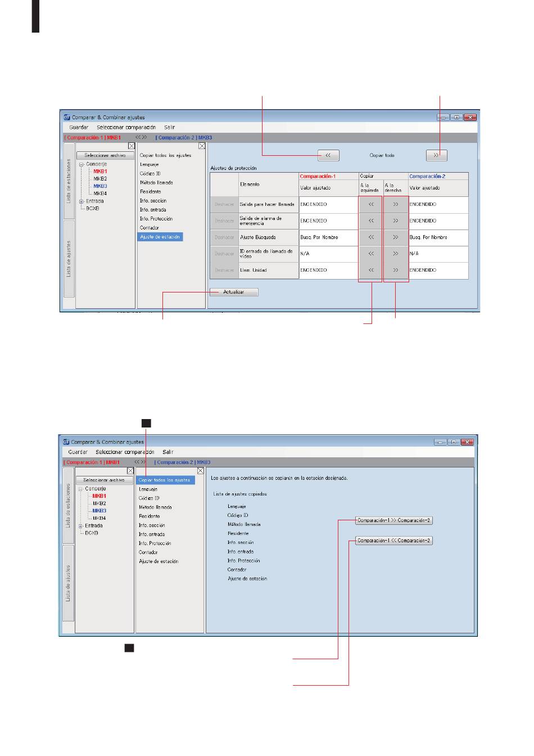The width and height of the screenshot is (534, 756).
Task: Open Lista de ajustes tab, lower window
Action: (x=67, y=584)
